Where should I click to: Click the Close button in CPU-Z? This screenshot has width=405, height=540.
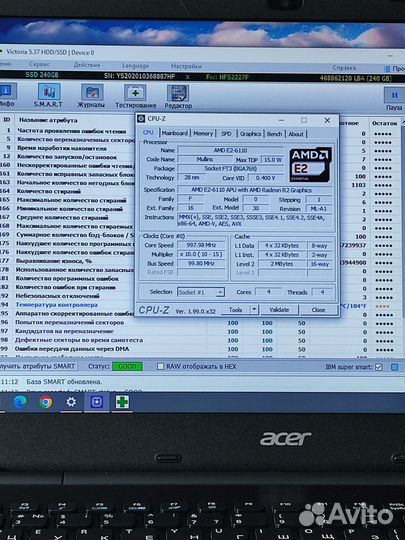(x=319, y=310)
